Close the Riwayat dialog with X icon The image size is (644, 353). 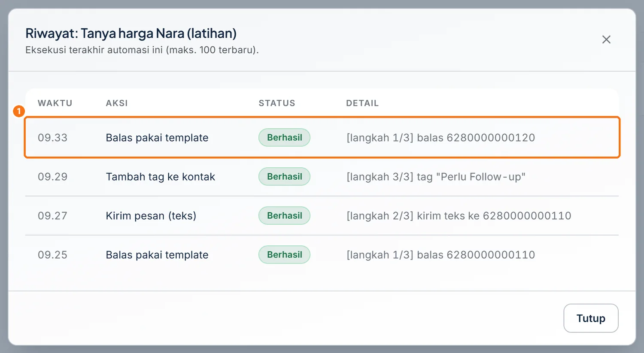point(606,39)
